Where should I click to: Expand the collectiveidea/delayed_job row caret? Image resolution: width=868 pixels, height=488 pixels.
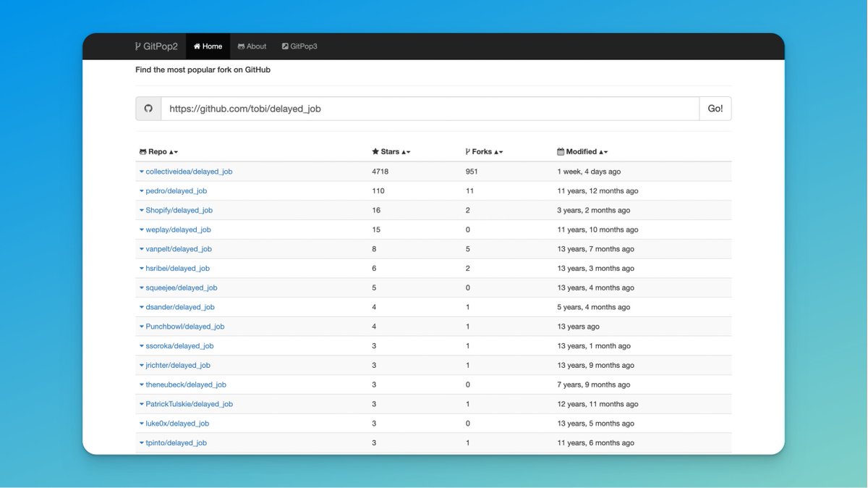click(142, 172)
